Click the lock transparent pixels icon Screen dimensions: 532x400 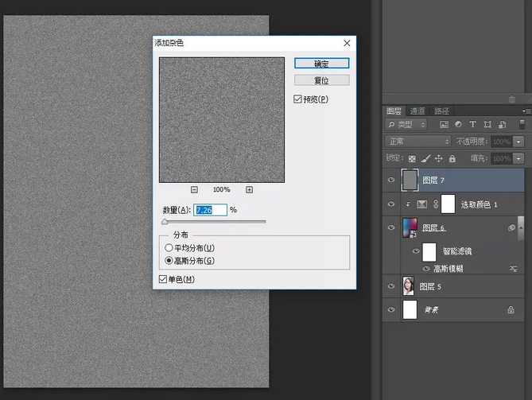[x=412, y=159]
